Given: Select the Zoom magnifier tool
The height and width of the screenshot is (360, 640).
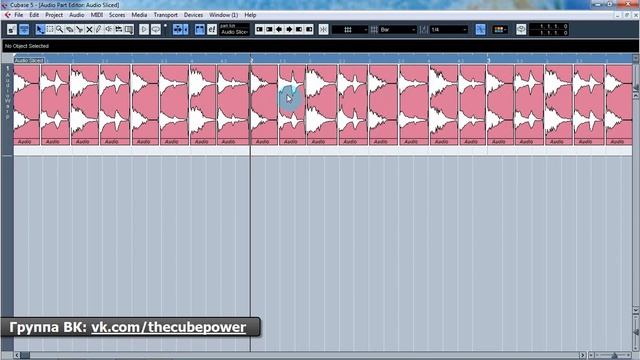Looking at the screenshot, I should (x=60, y=29).
